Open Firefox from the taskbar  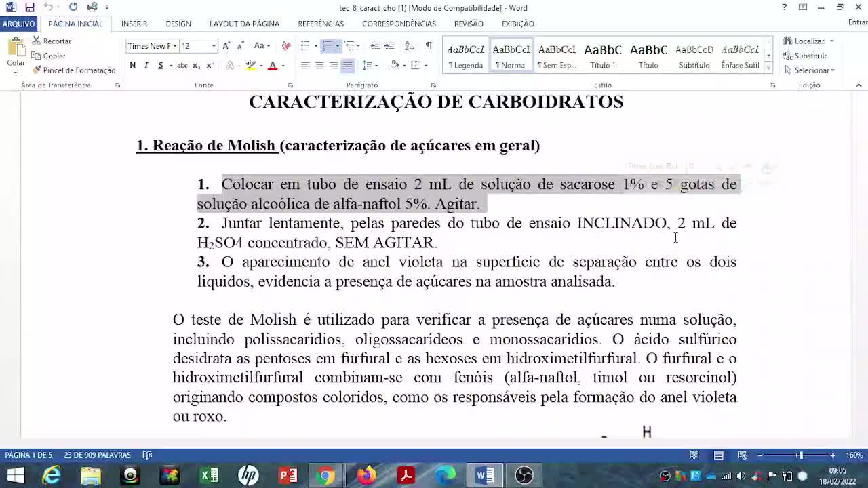pos(366,475)
